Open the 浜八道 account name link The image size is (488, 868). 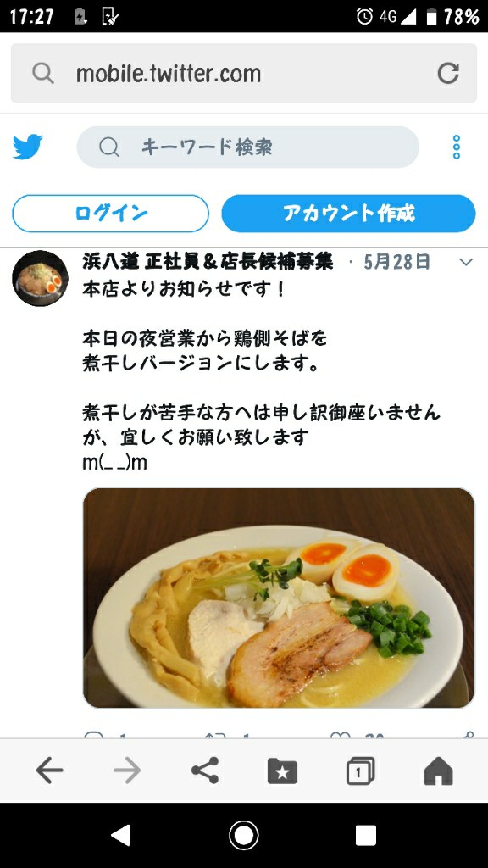point(208,261)
